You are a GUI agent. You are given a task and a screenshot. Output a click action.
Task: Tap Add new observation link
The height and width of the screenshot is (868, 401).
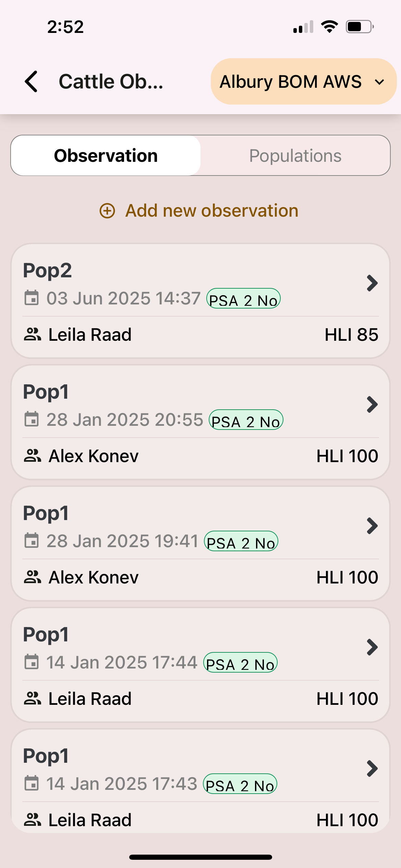[212, 210]
